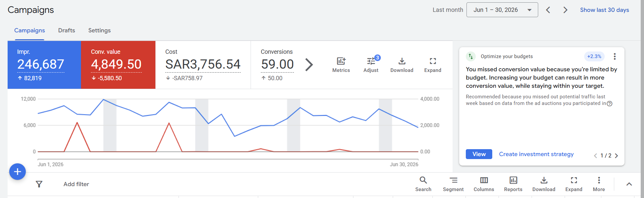Click the blue plus create button
The image size is (644, 198).
tap(18, 172)
